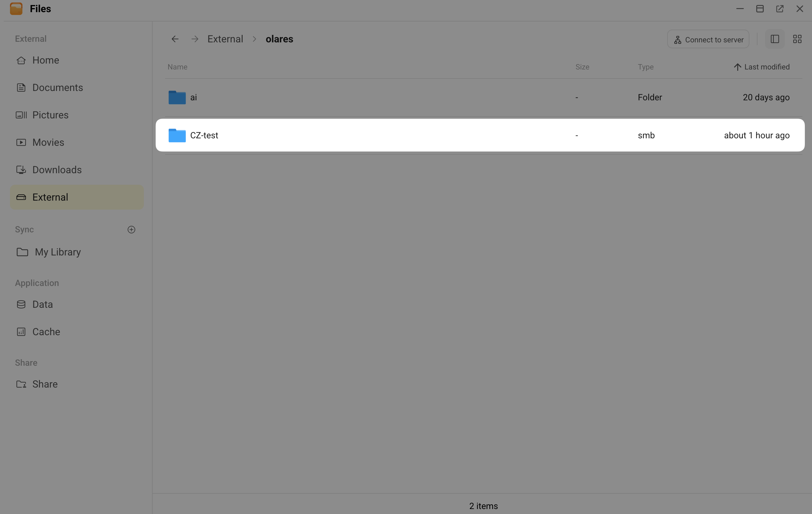Click the back navigation arrow

175,39
